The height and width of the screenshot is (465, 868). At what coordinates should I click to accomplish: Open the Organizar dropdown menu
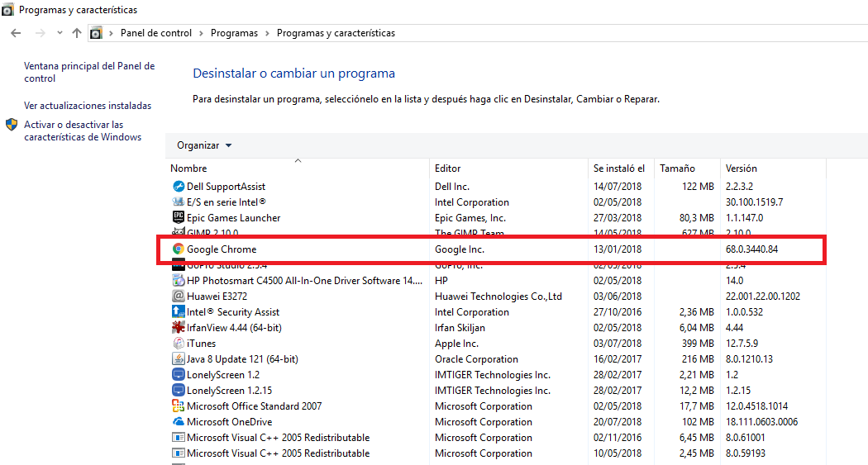(x=204, y=145)
